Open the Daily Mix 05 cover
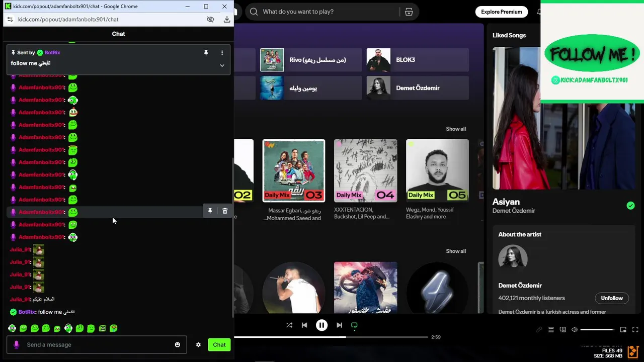 (x=437, y=170)
